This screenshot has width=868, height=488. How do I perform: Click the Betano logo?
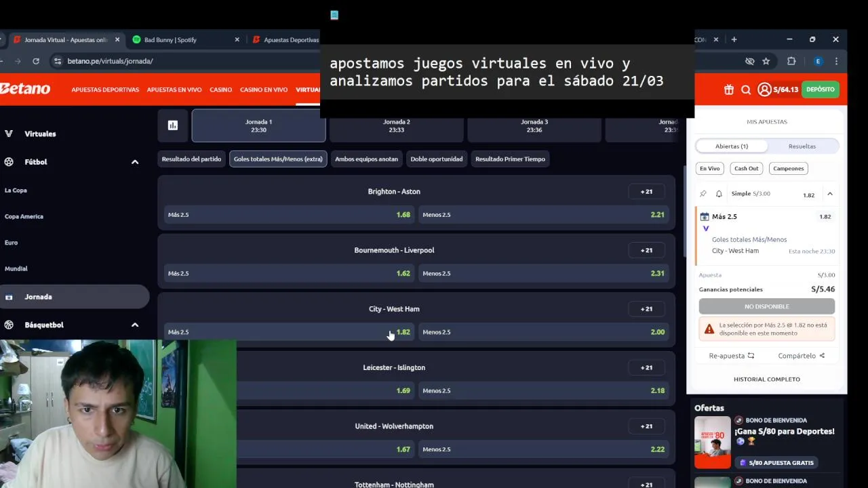25,89
